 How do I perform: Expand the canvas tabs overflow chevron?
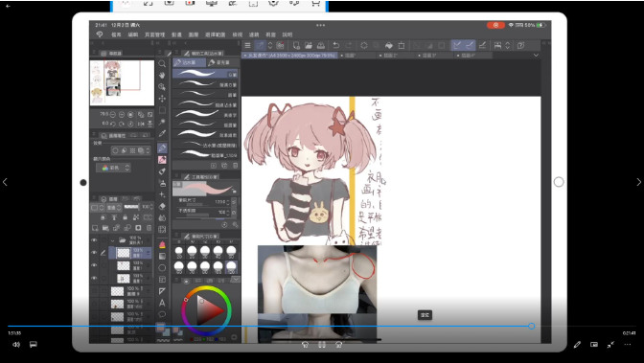point(536,55)
